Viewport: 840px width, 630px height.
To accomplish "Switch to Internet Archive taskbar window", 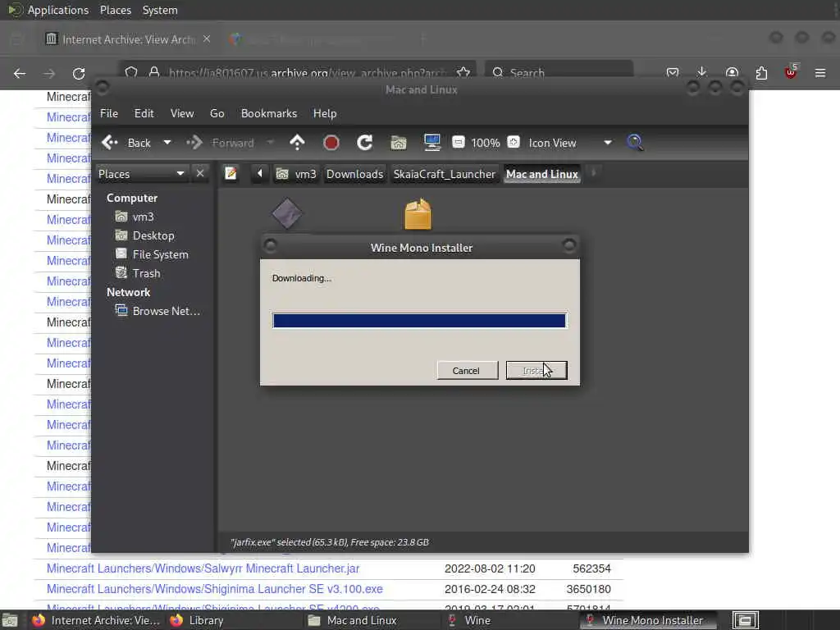I will tap(96, 620).
